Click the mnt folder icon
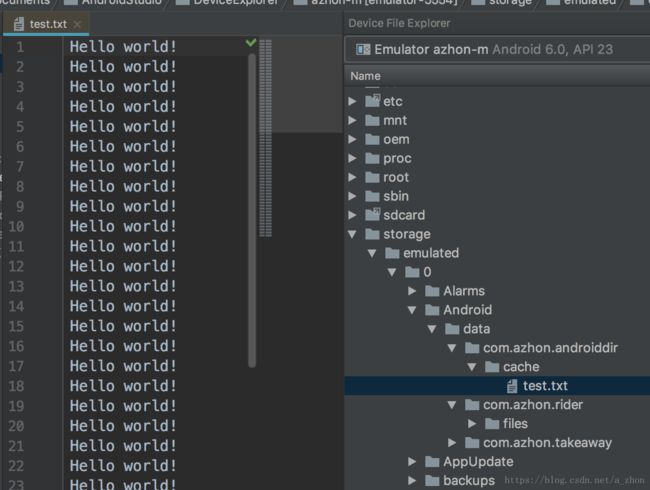Screen dimensions: 650x490 [372, 121]
